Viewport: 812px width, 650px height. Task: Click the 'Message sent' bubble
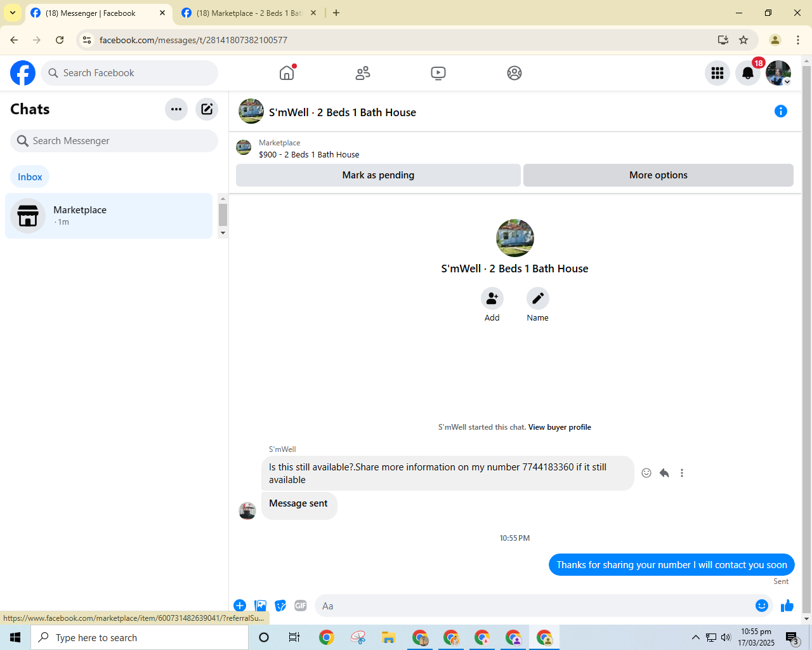(x=299, y=505)
